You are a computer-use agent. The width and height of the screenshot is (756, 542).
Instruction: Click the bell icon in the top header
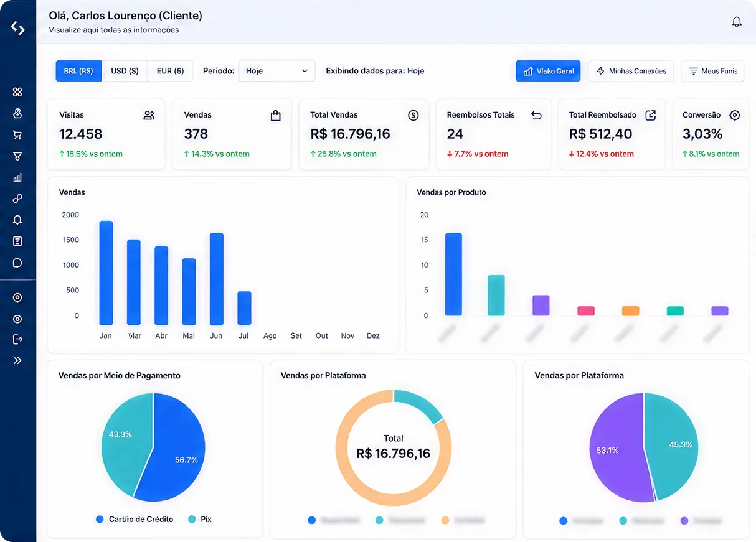(737, 22)
